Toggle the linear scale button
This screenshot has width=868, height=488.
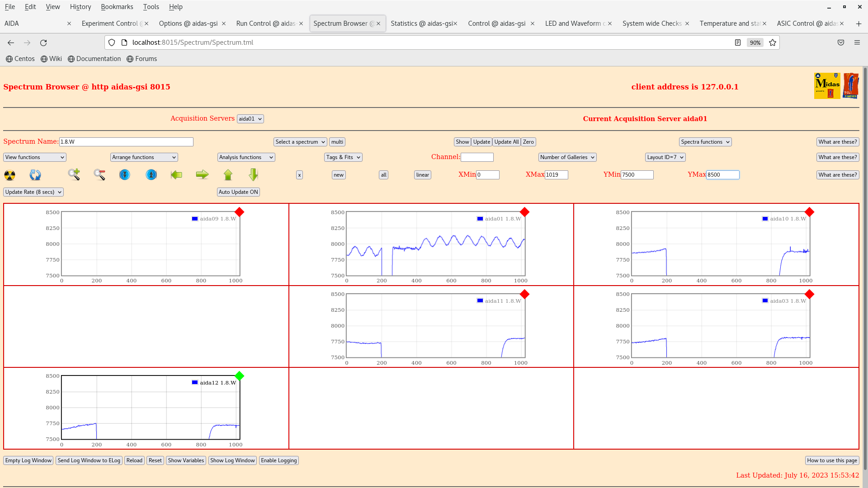[x=422, y=175]
